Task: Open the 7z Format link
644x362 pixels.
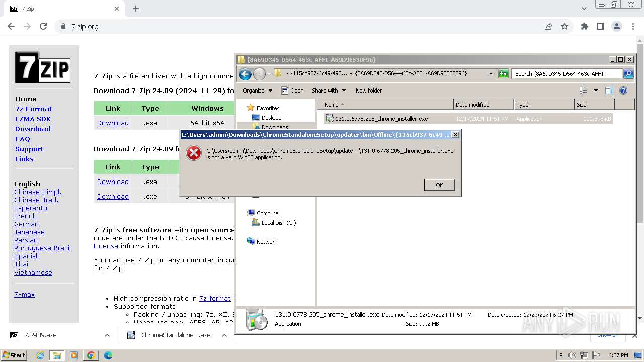Action: (33, 109)
